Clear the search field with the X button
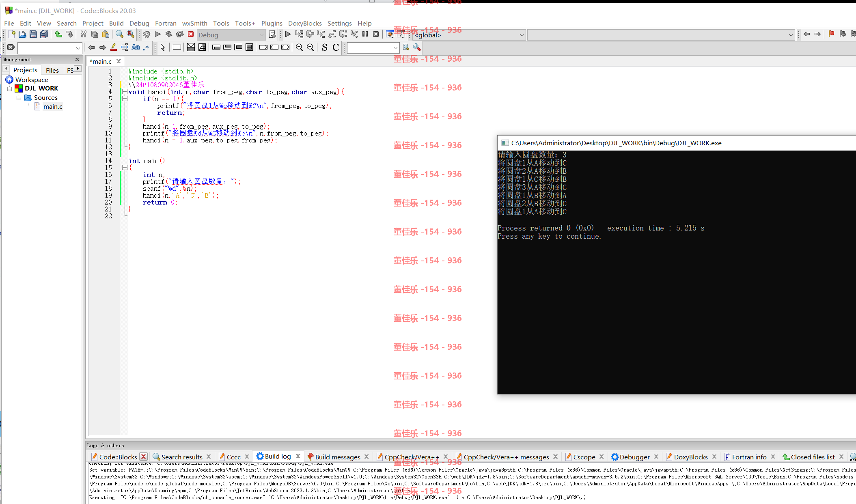856x504 pixels. click(x=11, y=47)
